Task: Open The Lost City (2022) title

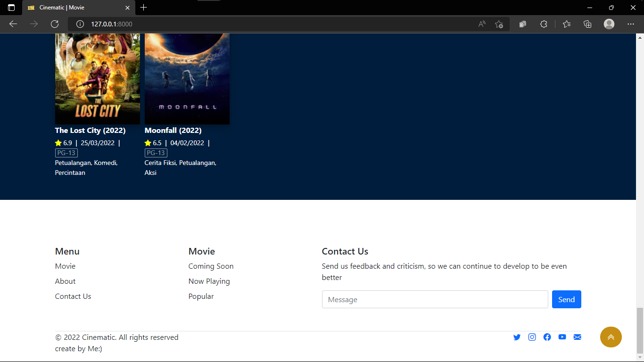Action: [x=90, y=130]
